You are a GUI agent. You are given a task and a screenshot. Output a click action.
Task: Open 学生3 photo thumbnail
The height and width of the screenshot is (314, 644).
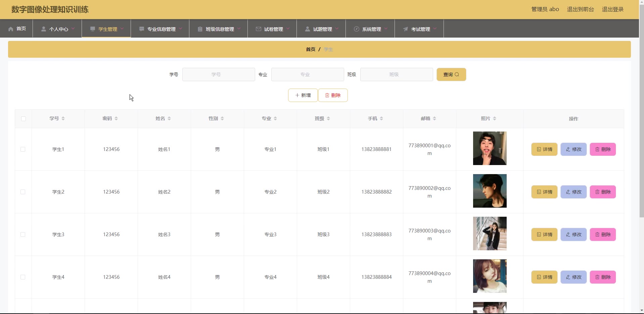(490, 233)
